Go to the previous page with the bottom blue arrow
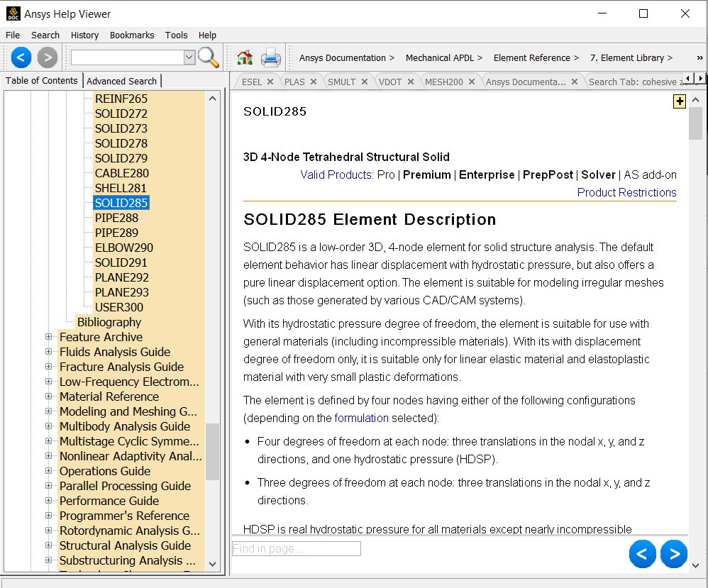708x588 pixels. click(642, 554)
